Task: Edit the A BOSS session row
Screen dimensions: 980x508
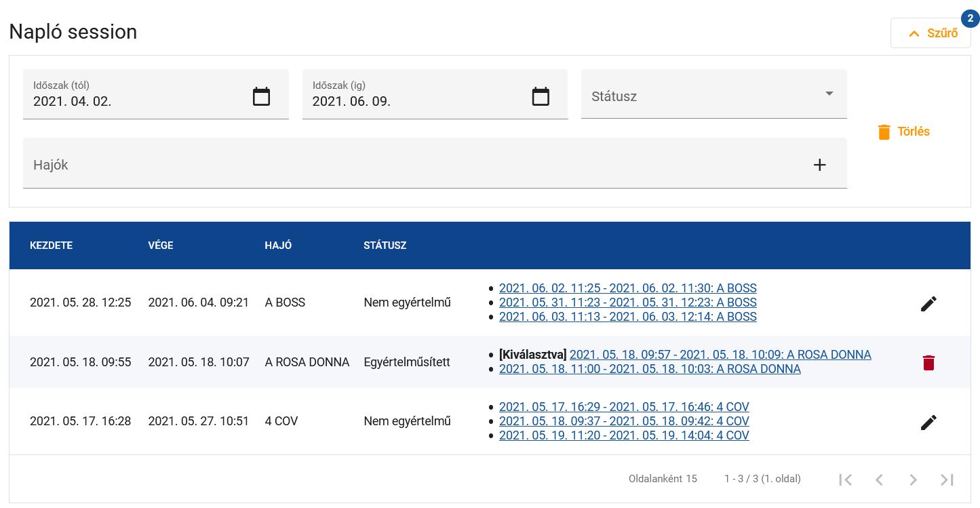Action: point(928,304)
